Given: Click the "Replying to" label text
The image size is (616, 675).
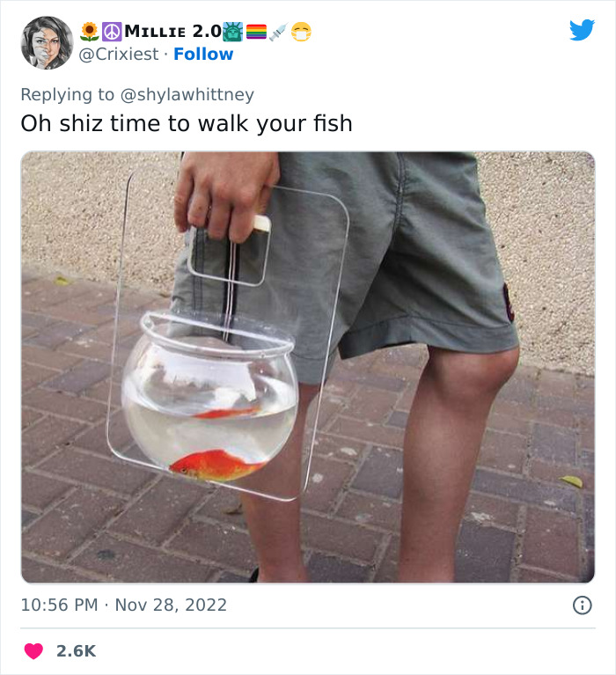Looking at the screenshot, I should tap(67, 94).
